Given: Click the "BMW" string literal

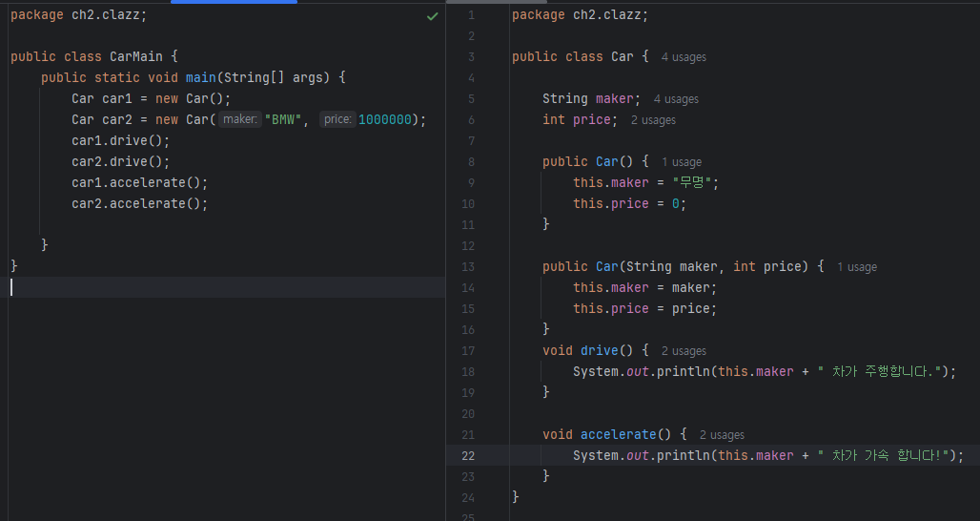Looking at the screenshot, I should point(283,119).
